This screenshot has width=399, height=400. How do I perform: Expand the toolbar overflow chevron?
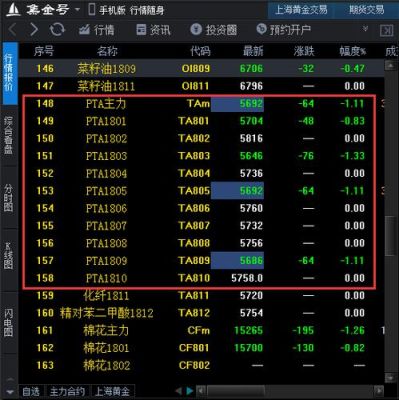[365, 29]
